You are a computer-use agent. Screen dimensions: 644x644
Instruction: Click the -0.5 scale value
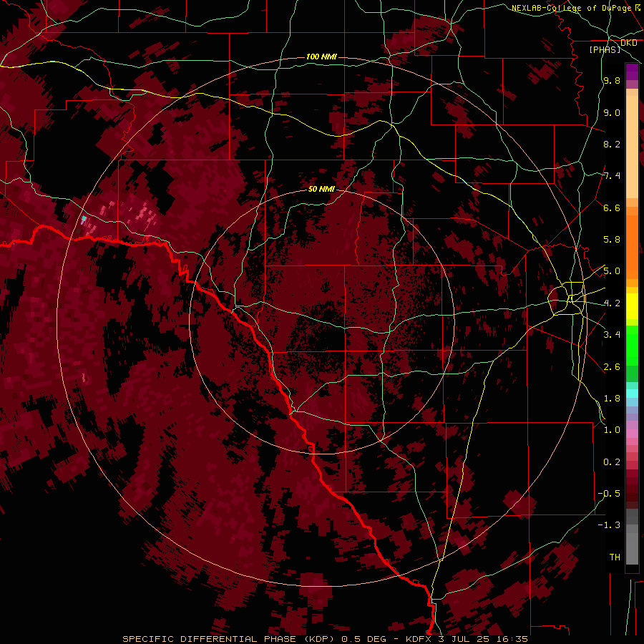click(609, 494)
